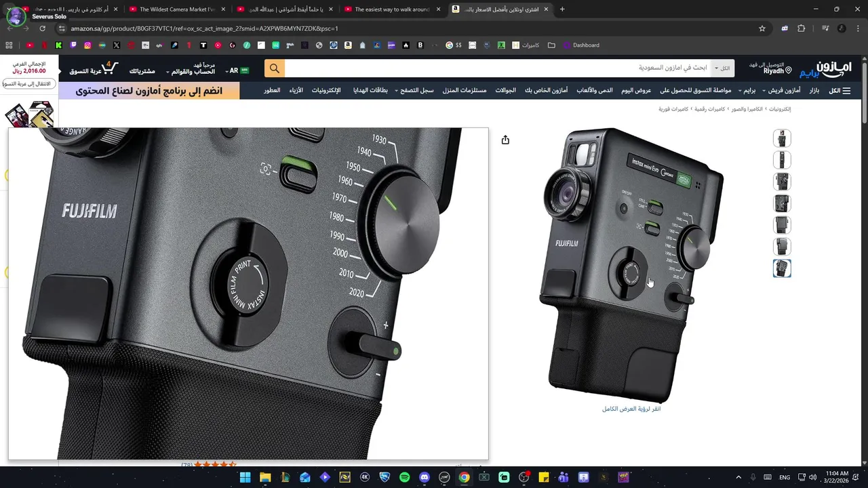Expand the 'برايم' nav dropdown
This screenshot has height=488, width=868.
[x=748, y=90]
